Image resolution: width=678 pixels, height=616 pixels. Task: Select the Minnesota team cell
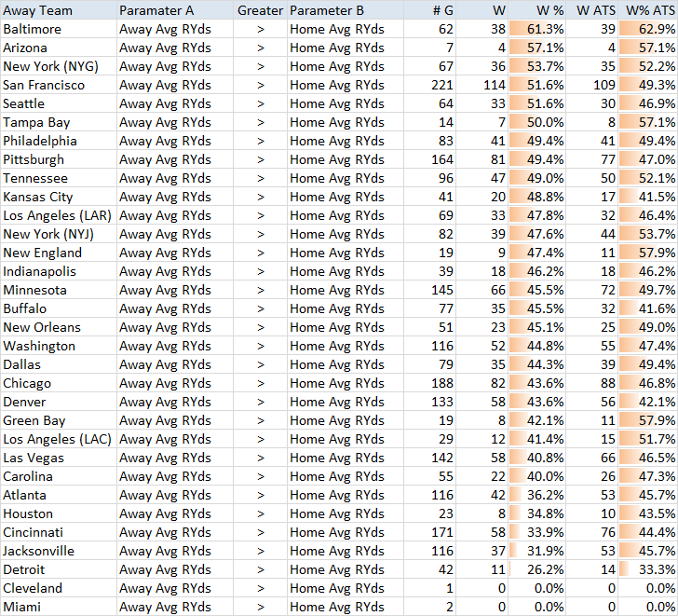click(59, 290)
